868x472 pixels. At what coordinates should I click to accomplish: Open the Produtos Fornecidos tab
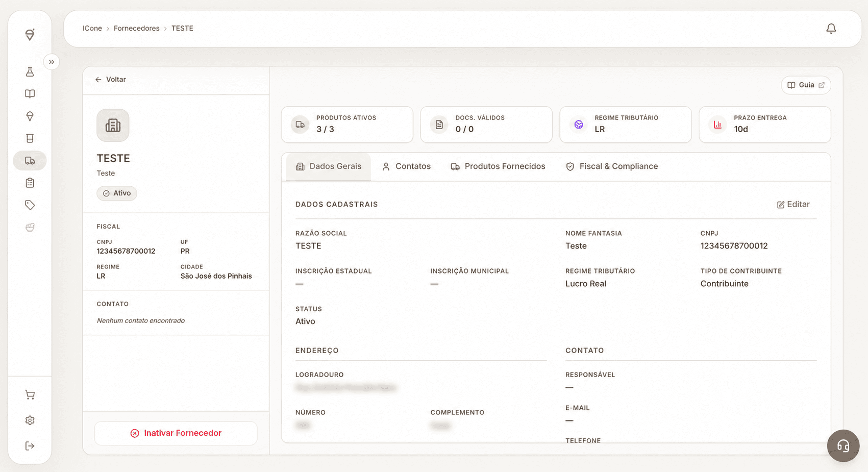[498, 166]
